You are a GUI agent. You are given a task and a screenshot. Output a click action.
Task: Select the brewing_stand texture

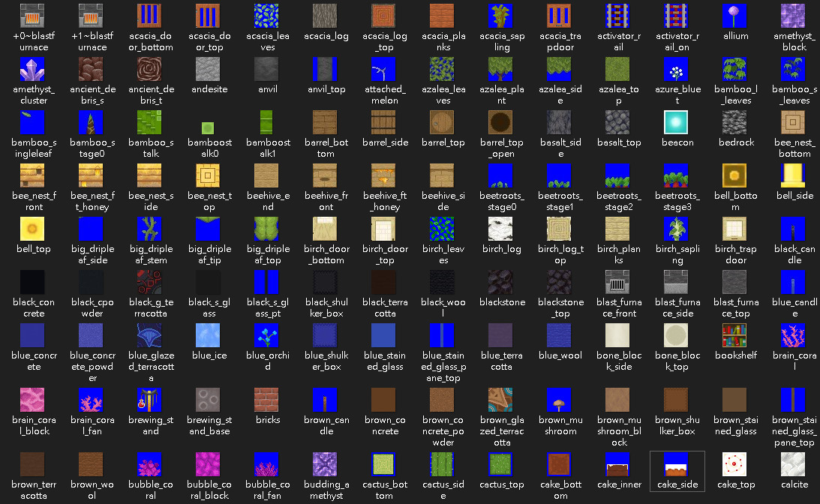(150, 400)
